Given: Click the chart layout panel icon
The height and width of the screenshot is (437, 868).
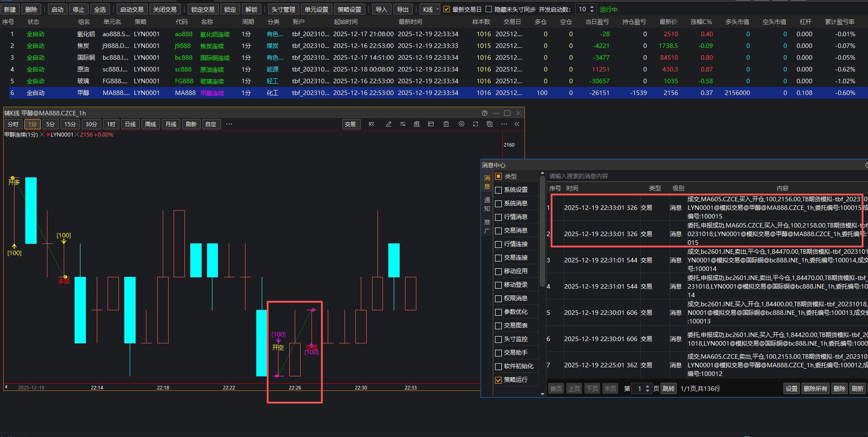Looking at the screenshot, I should [x=431, y=124].
